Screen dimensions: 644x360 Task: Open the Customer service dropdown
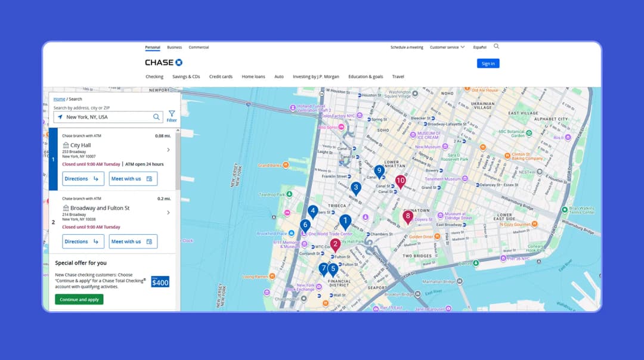[x=447, y=47]
